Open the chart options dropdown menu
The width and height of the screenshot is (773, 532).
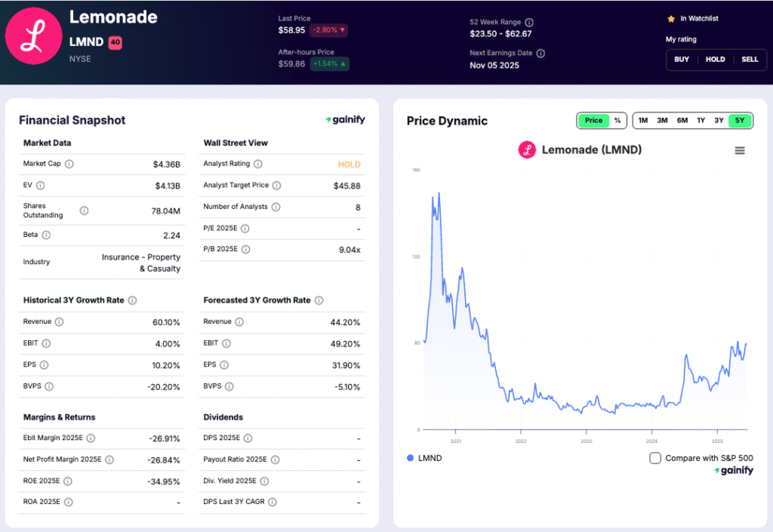pyautogui.click(x=738, y=150)
